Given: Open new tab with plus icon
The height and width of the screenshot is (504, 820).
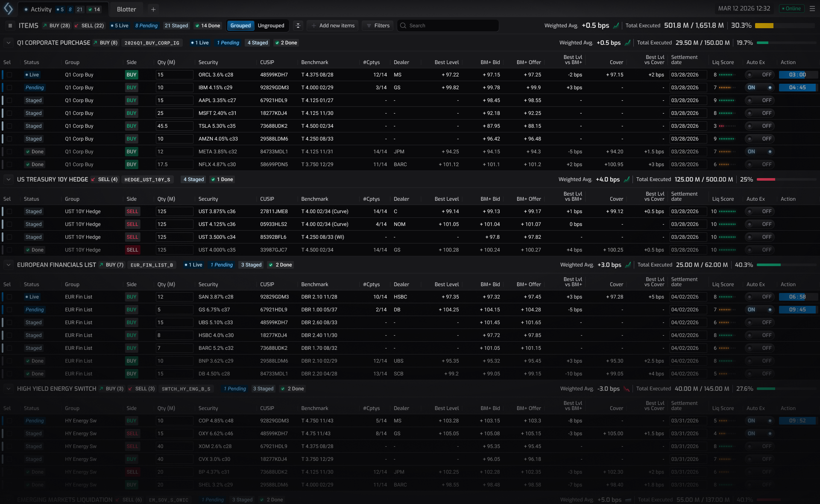Looking at the screenshot, I should (x=153, y=9).
